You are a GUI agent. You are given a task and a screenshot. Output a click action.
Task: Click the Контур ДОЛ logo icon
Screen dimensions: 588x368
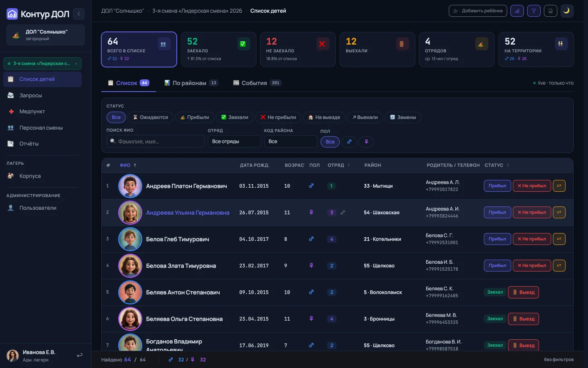[x=12, y=14]
